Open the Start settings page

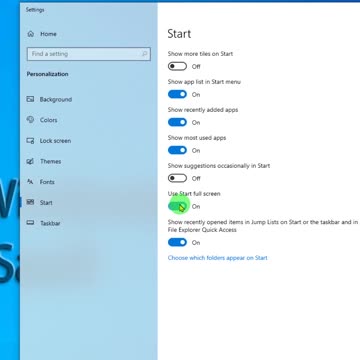pos(46,203)
